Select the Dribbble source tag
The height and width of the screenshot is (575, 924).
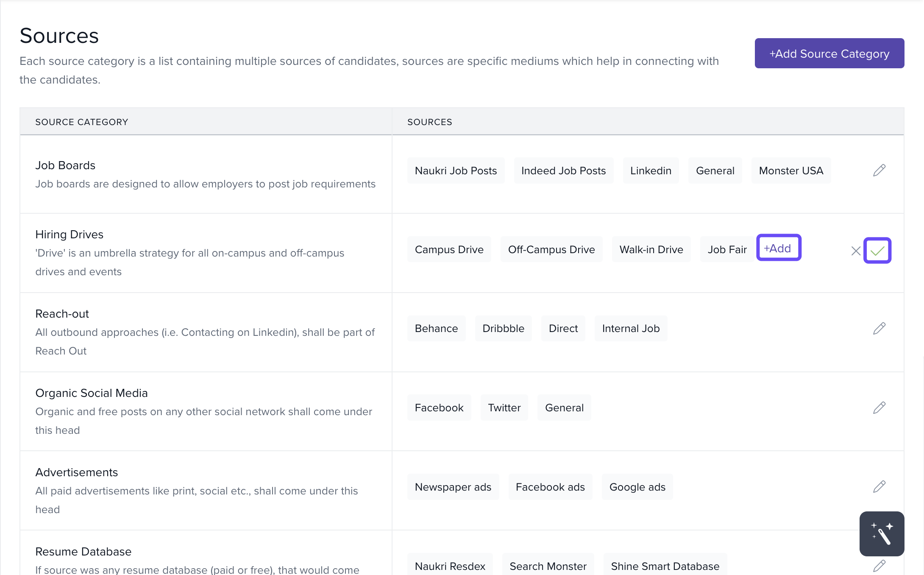(503, 329)
